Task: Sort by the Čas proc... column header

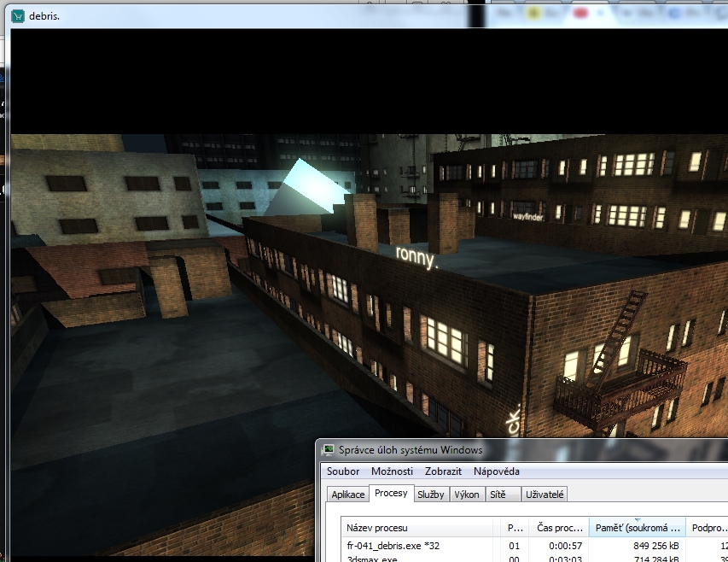Action: coord(560,528)
